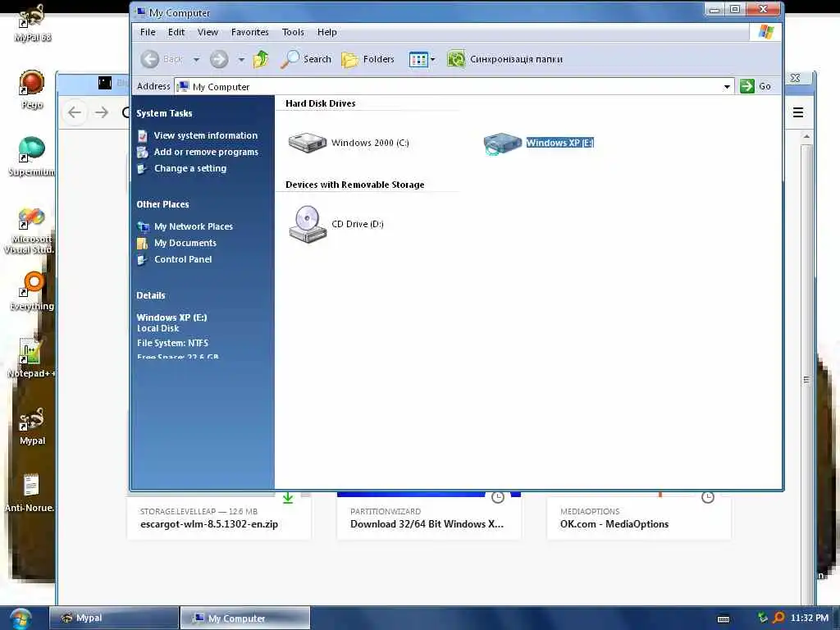Open the Search pane

306,59
